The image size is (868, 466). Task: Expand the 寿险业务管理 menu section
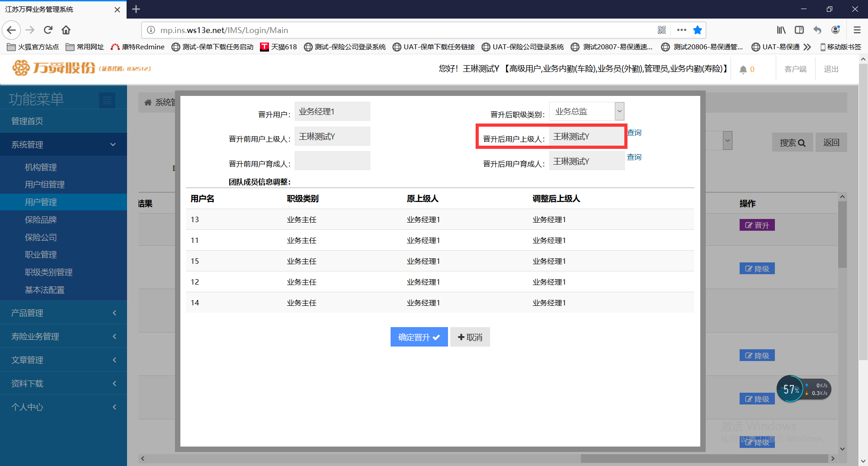pyautogui.click(x=63, y=337)
